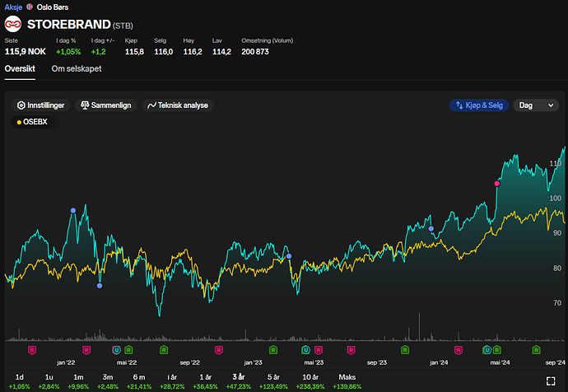This screenshot has width=568, height=392.
Task: Click the arrows icon in Kjøp & Selg
Action: [x=459, y=105]
